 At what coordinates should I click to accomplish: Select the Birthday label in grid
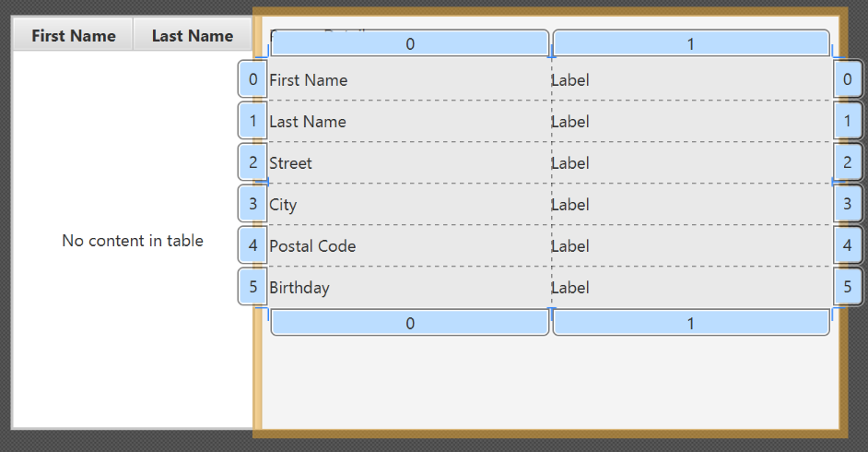pos(299,288)
